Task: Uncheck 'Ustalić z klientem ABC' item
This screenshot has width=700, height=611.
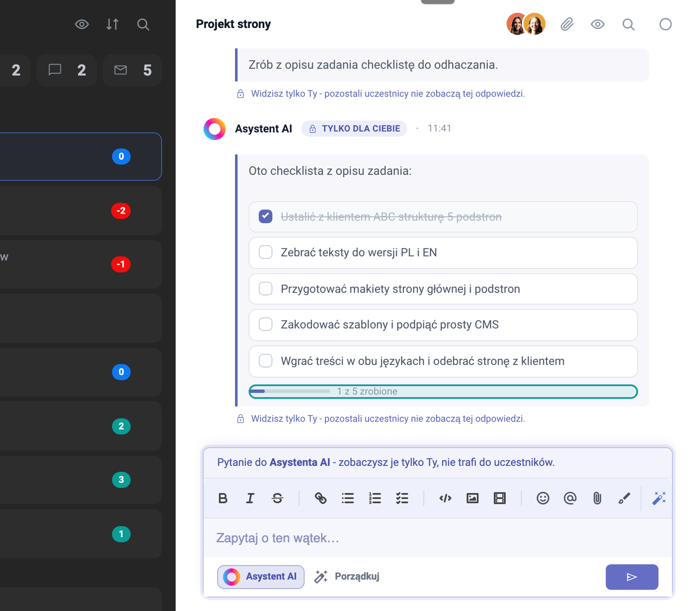Action: [265, 216]
